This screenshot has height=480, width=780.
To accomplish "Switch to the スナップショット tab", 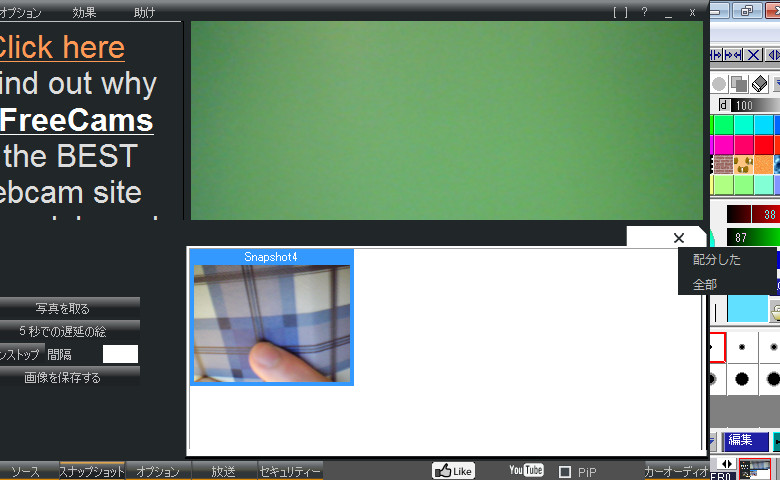I will pyautogui.click(x=92, y=471).
